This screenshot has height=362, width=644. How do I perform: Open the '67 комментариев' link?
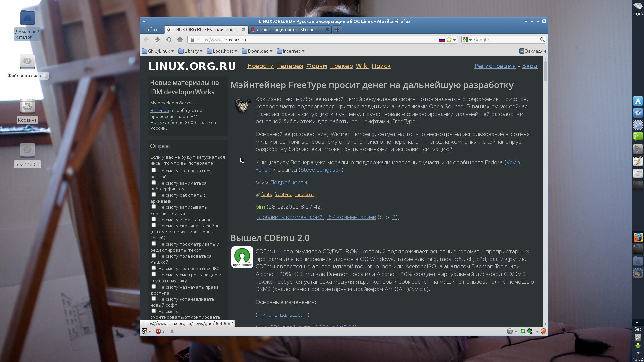click(352, 217)
